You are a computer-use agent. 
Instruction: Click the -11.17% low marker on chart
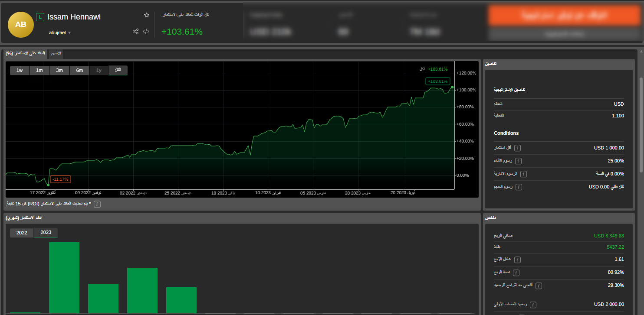pyautogui.click(x=60, y=179)
